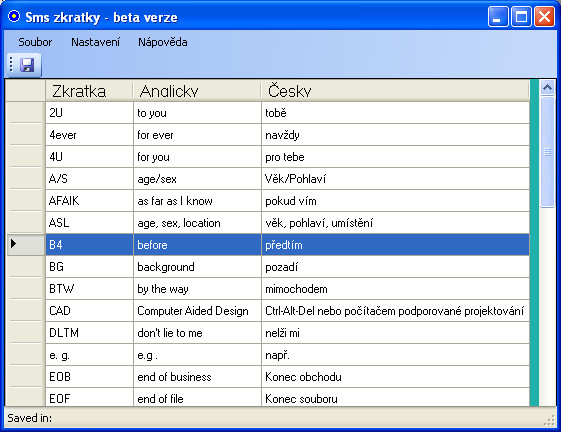561x432 pixels.
Task: Click the cell 'Věk/Pohlaví'
Action: [x=395, y=179]
